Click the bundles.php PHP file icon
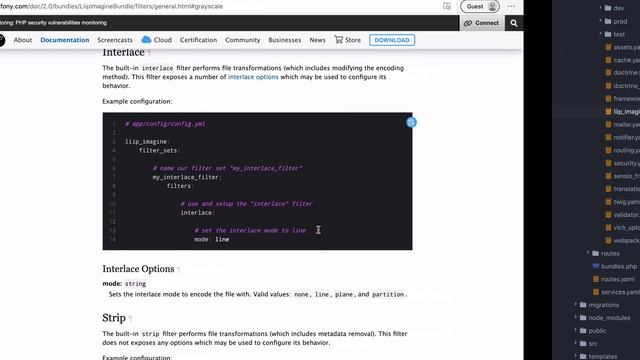 596,266
